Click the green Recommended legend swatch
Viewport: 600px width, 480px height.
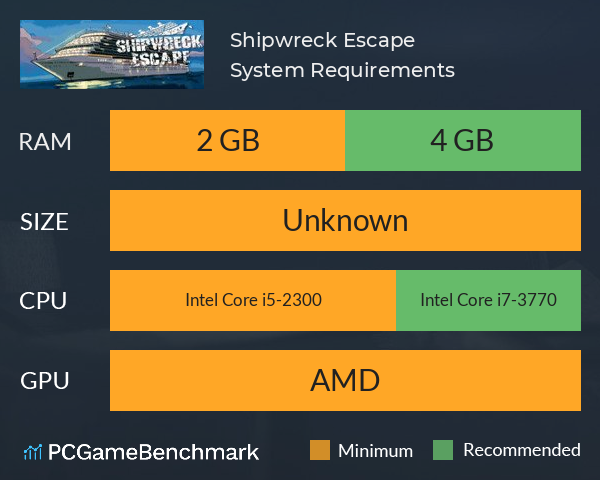(443, 450)
